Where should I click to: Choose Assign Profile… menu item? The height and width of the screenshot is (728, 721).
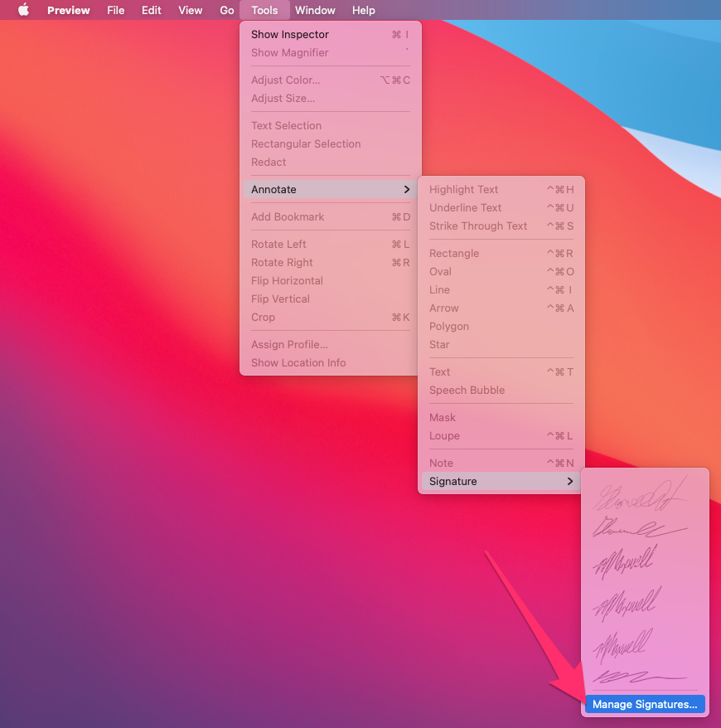point(331,344)
